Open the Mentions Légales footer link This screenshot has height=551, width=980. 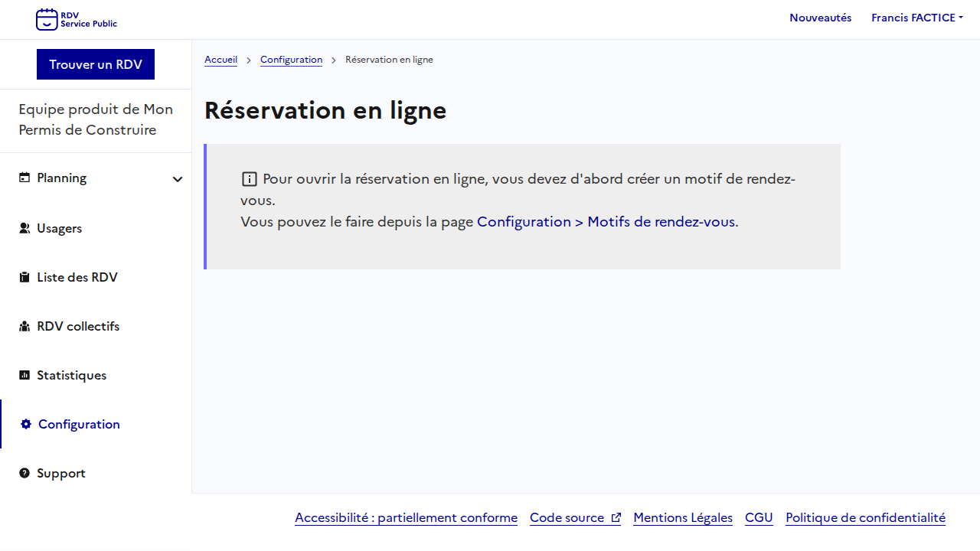tap(682, 517)
